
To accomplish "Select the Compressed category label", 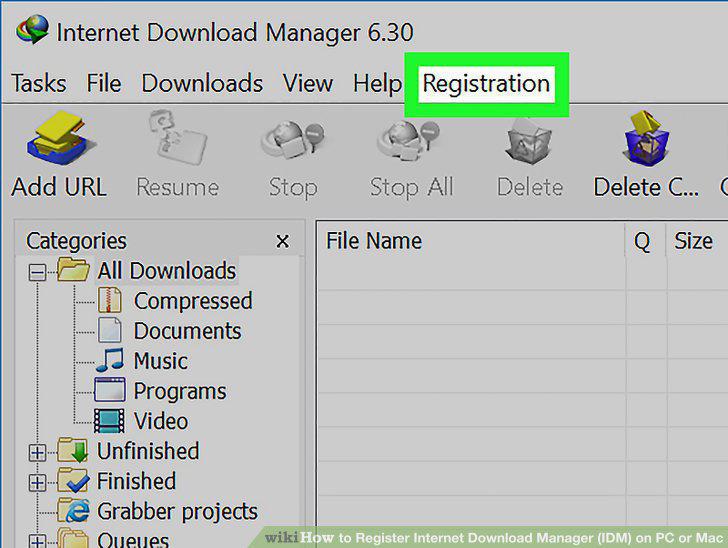I will (193, 300).
